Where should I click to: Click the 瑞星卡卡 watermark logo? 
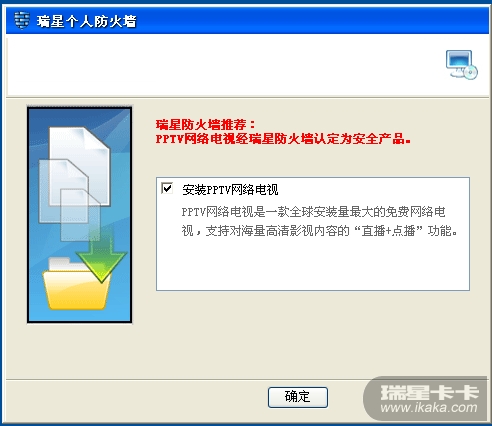(x=429, y=392)
